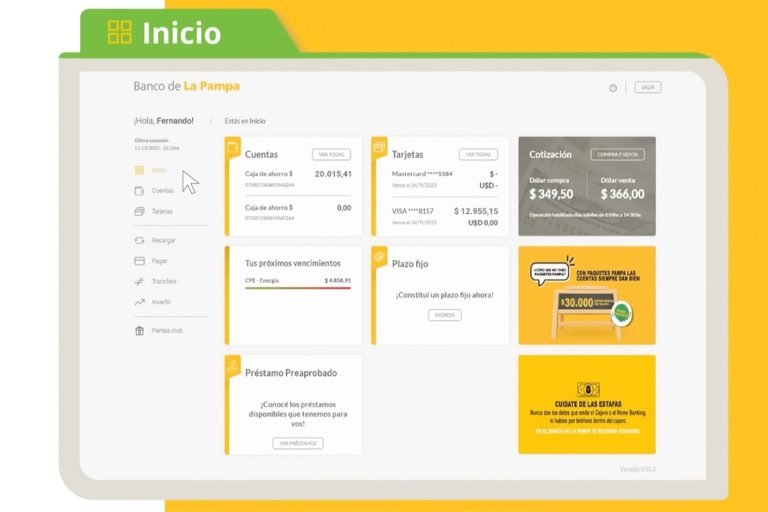The image size is (768, 512).
Task: Open the Paquetes Pampa promotional banner
Action: [587, 295]
